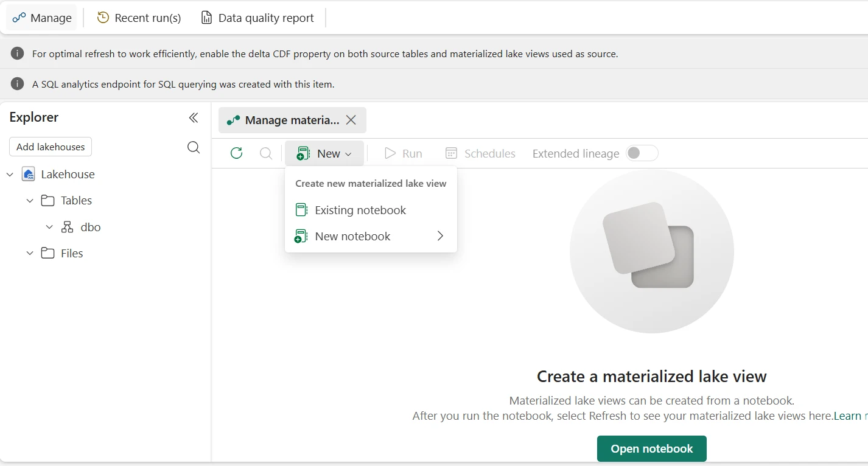Click info icon beside SQL analytics endpoint message
868x466 pixels.
click(x=18, y=84)
